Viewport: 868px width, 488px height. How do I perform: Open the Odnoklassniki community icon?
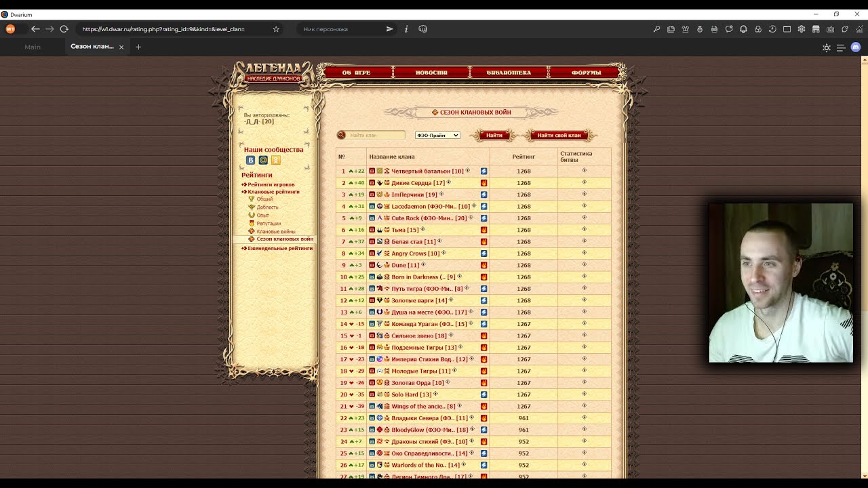276,160
